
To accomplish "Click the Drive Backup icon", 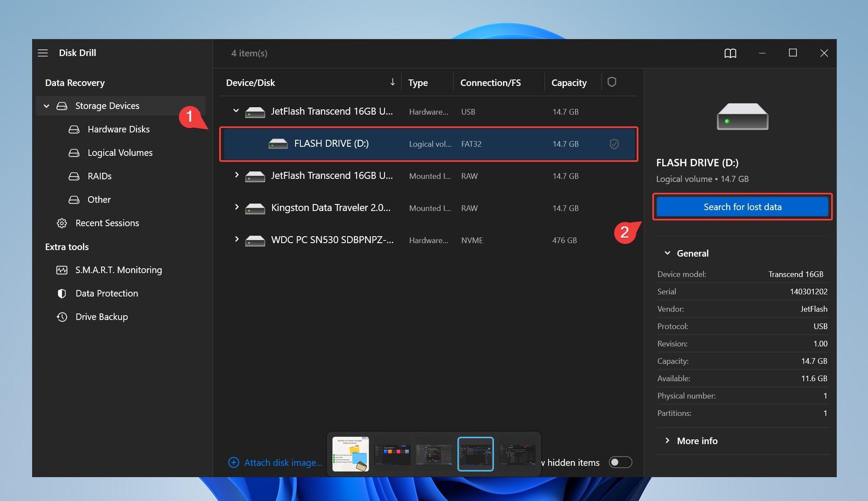I will click(61, 316).
